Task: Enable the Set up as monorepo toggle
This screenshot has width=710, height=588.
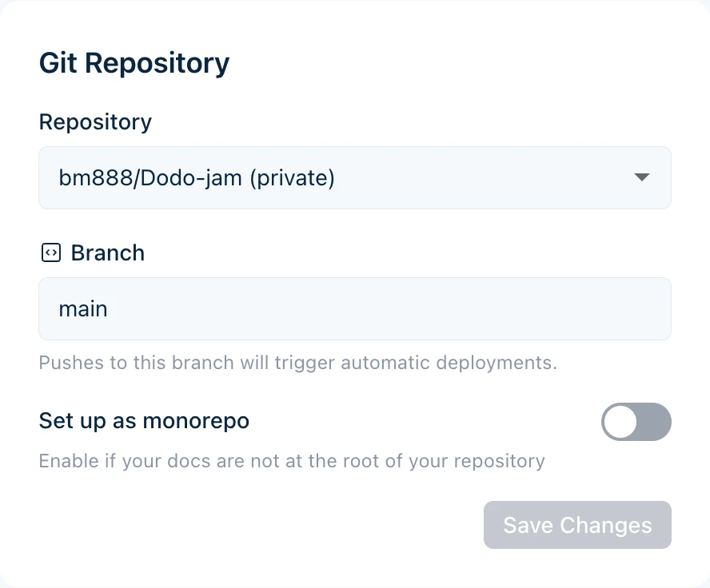Action: [636, 422]
